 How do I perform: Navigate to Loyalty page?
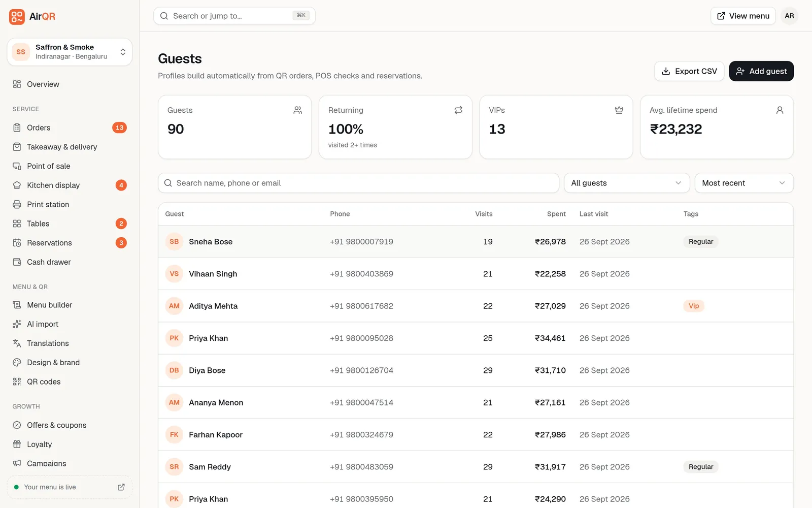coord(70,444)
